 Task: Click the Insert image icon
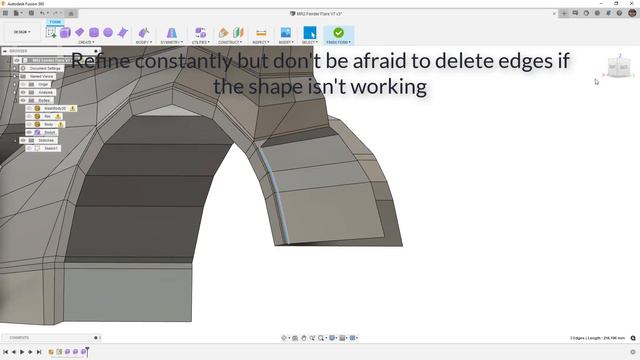coord(286,32)
